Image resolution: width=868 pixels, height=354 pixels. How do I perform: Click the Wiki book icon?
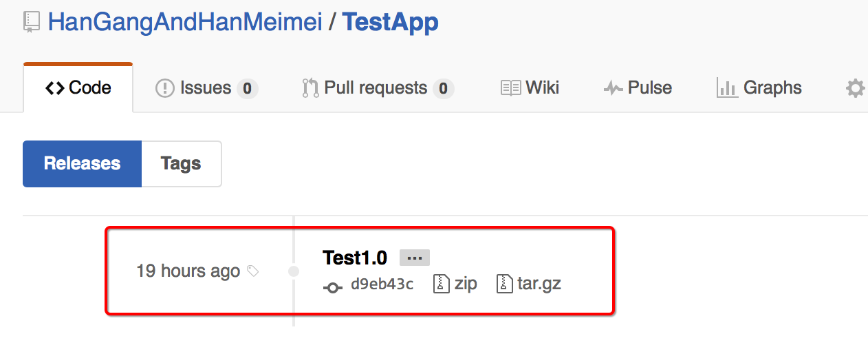(x=511, y=88)
